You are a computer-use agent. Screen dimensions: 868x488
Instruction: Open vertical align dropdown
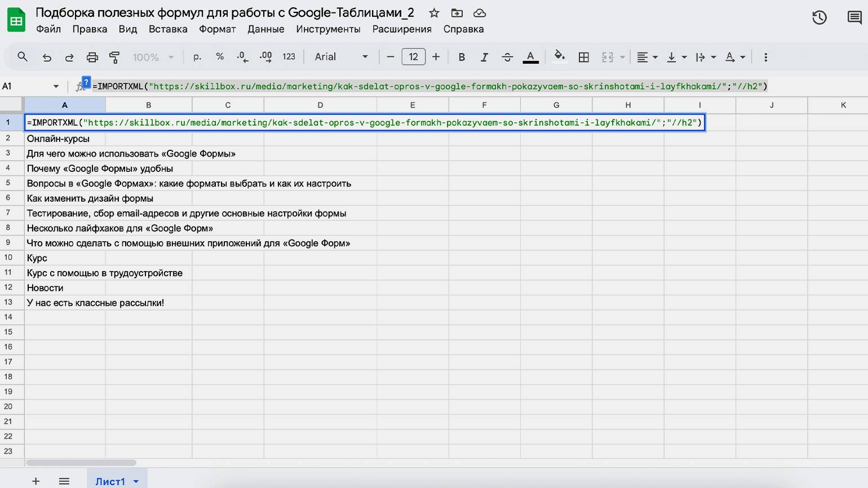point(676,57)
